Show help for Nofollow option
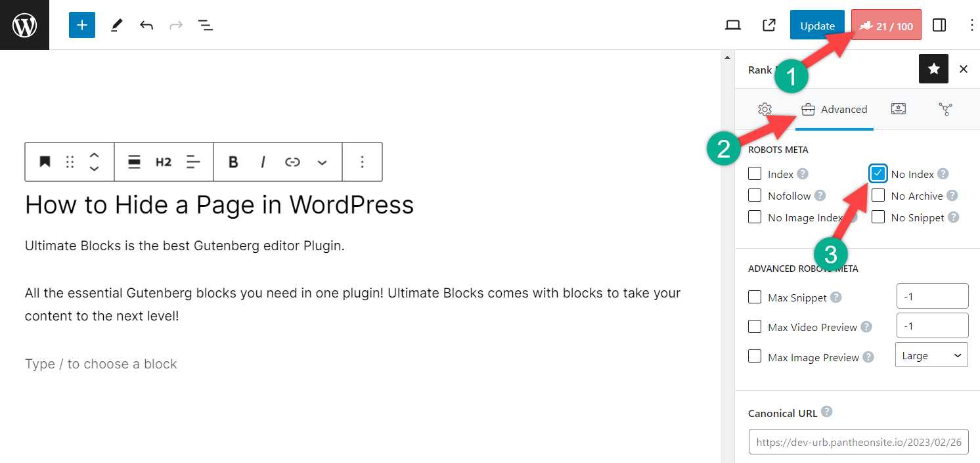 click(820, 196)
